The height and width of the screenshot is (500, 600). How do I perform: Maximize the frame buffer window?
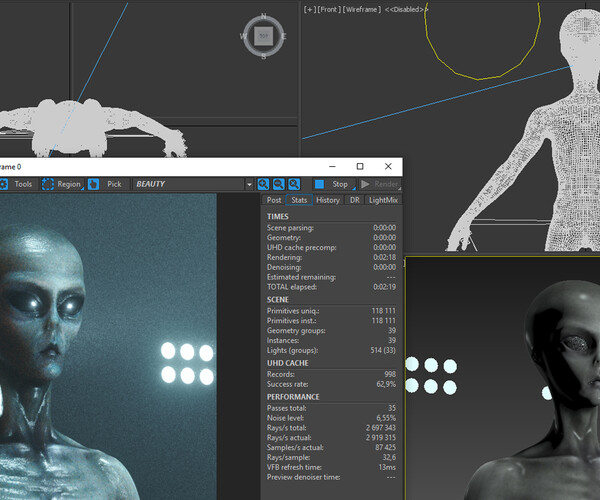tap(360, 166)
